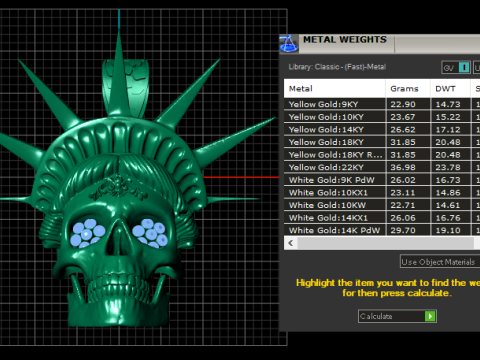Click the 36.98 grams value

click(403, 167)
